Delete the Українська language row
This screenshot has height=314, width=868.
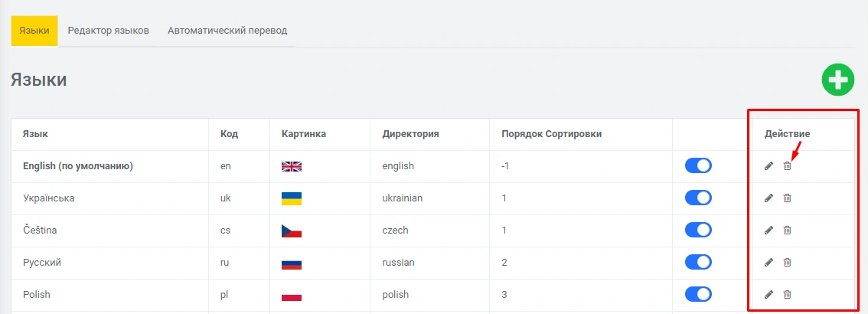787,198
